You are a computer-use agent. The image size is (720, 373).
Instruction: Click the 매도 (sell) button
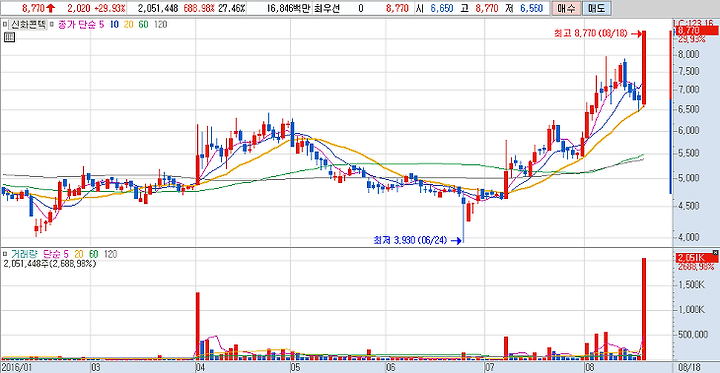[x=596, y=8]
